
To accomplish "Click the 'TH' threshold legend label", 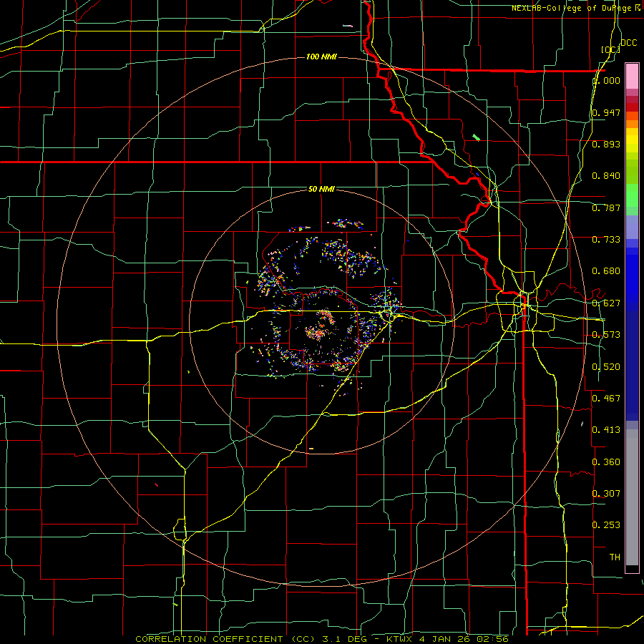I will 615,557.
